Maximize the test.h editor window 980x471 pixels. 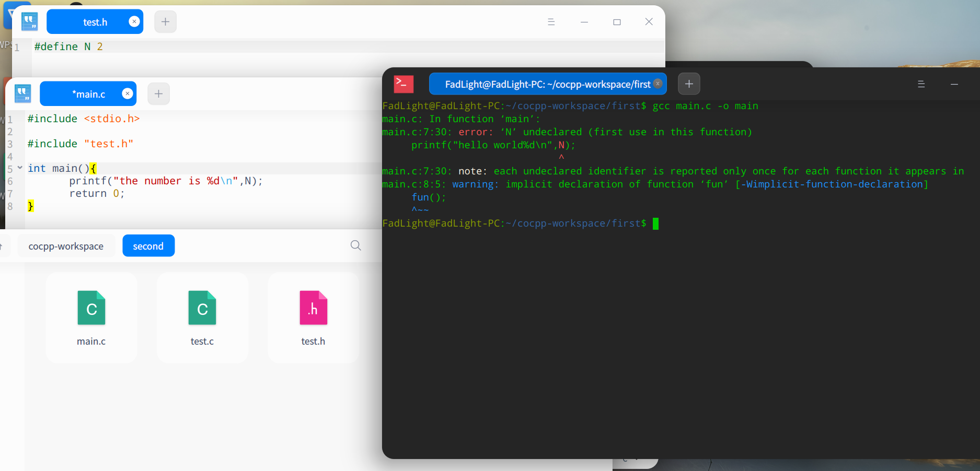coord(617,22)
